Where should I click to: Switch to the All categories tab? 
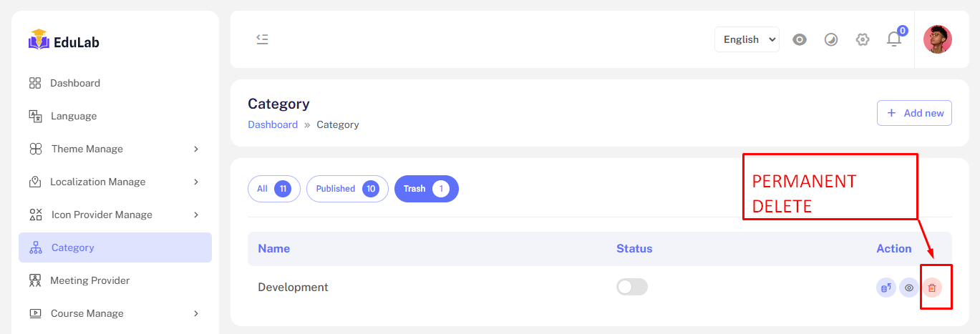click(x=273, y=189)
